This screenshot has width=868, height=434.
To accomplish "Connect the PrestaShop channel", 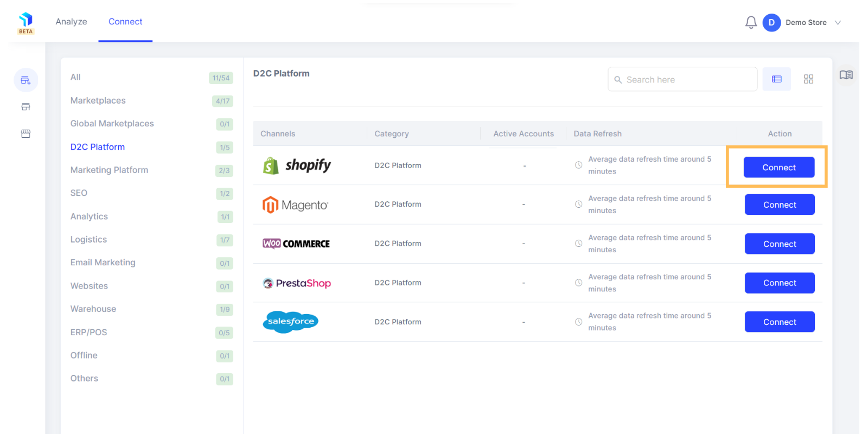I will tap(780, 283).
